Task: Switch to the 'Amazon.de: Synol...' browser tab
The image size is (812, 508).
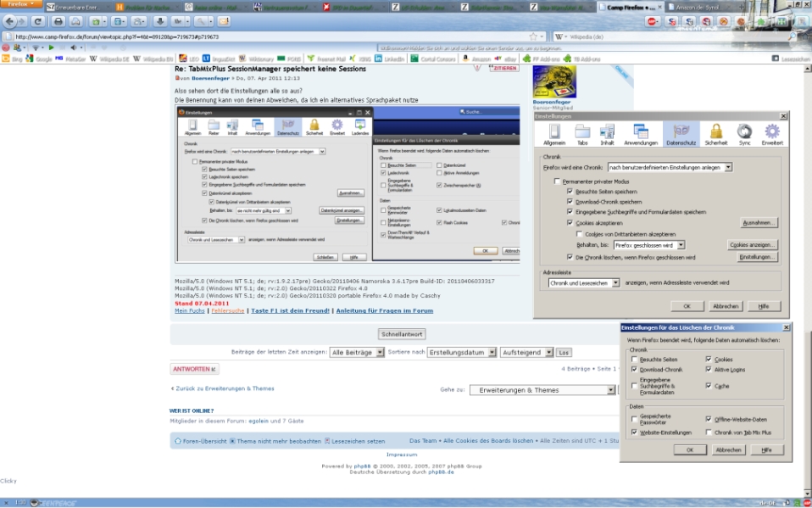Action: [x=698, y=8]
